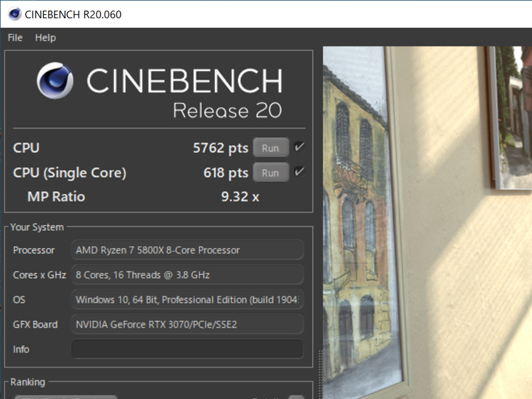Click the Cinebench title bar app icon

pos(15,14)
